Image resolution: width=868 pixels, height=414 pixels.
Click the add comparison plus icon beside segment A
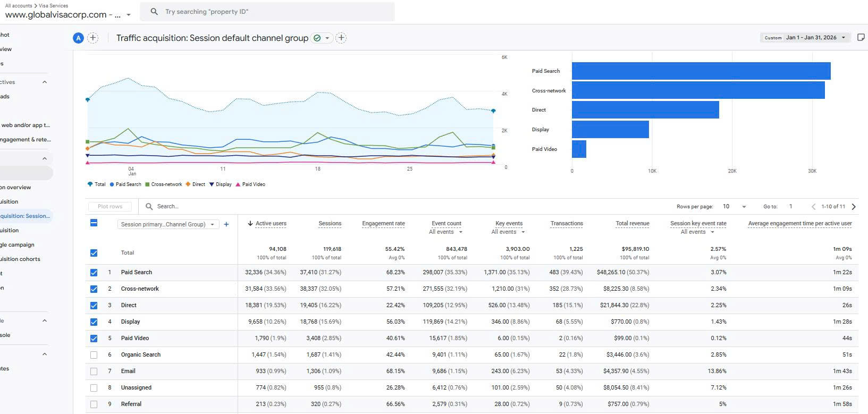93,38
